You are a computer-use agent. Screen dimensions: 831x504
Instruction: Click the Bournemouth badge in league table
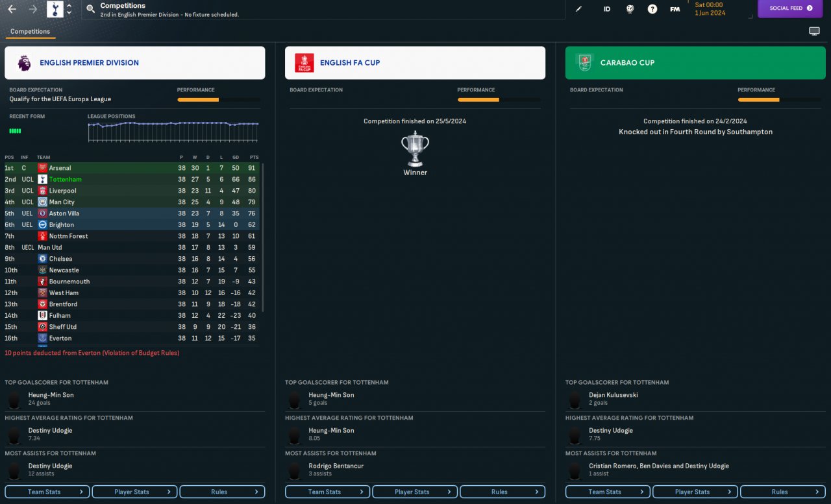pos(42,282)
